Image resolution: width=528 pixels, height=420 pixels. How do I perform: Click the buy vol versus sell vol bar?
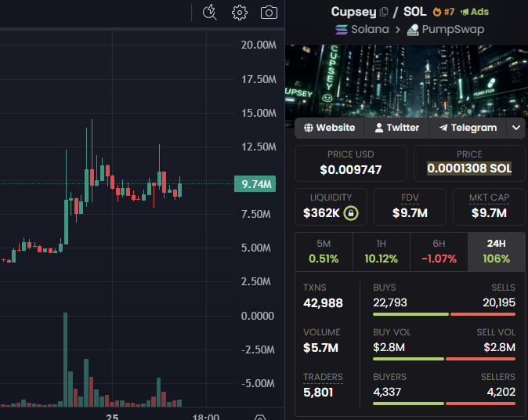(444, 359)
